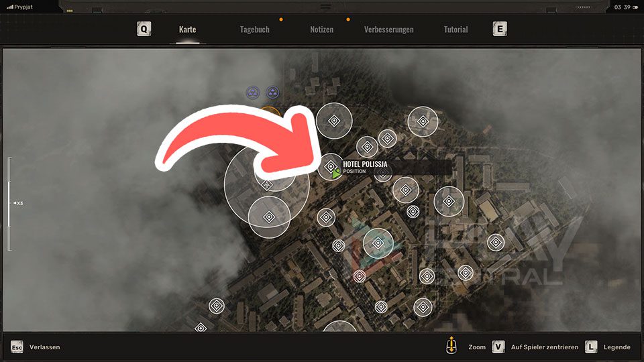Click Verlassen to exit the map
Viewport: 644px width, 362px height.
click(x=44, y=347)
